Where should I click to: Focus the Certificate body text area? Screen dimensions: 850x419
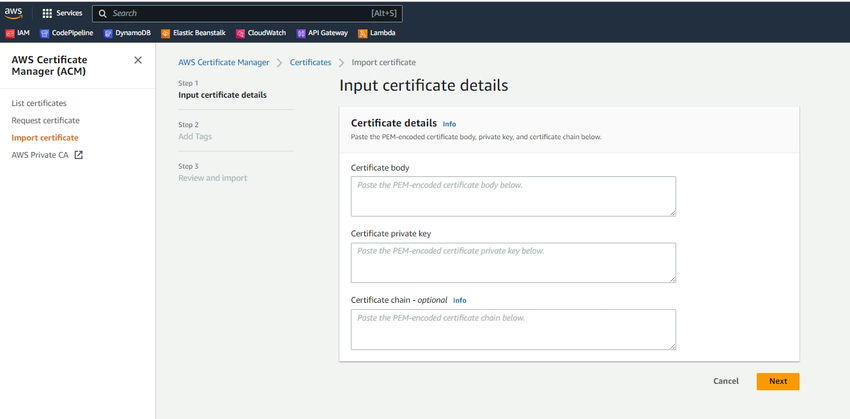[513, 196]
